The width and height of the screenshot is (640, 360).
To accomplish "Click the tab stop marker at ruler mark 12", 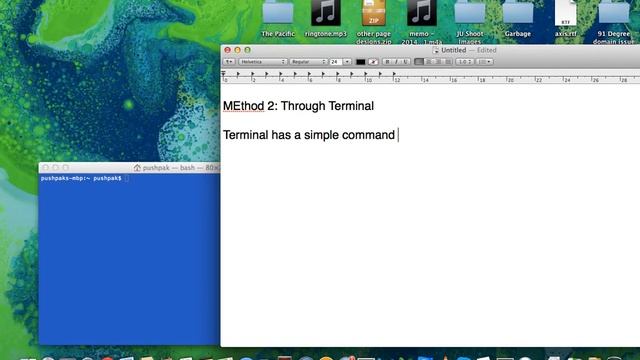I will [394, 74].
